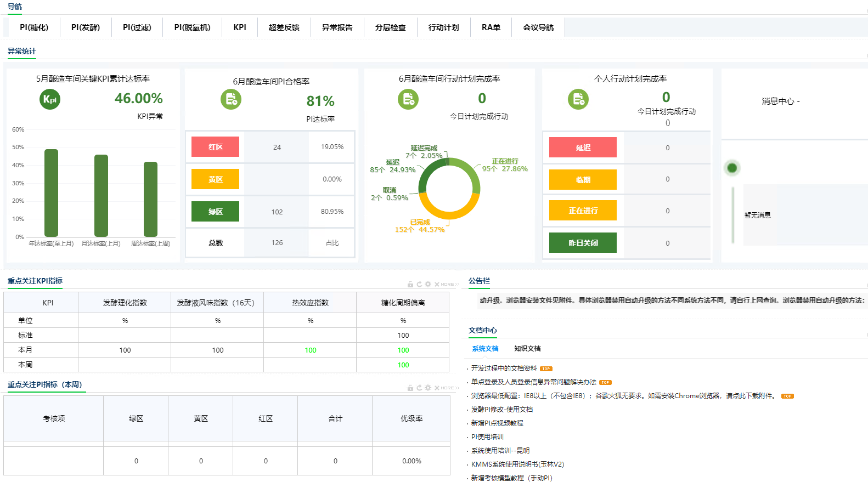Select the 知识文档 tab in 文档中心
This screenshot has height=482, width=868.
[527, 349]
